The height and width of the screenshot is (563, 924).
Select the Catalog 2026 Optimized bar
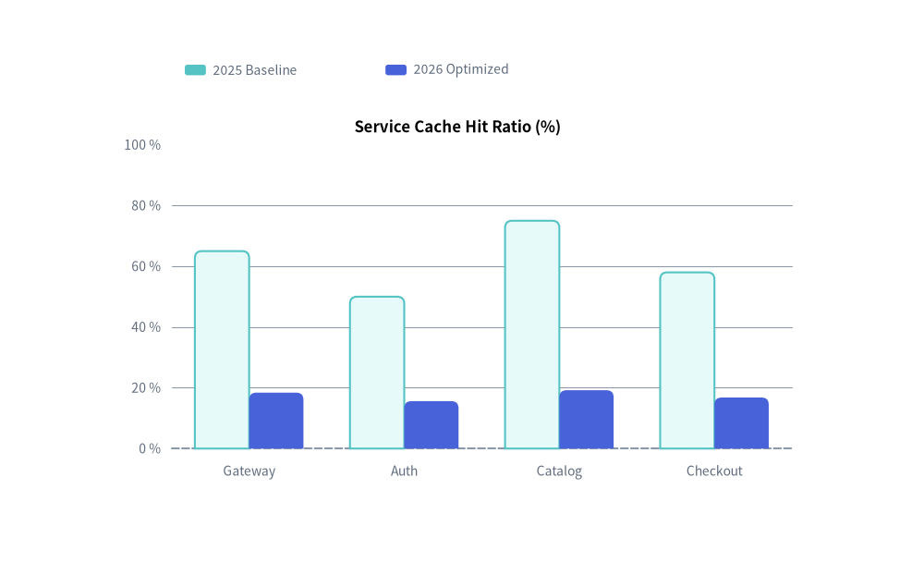pos(587,420)
